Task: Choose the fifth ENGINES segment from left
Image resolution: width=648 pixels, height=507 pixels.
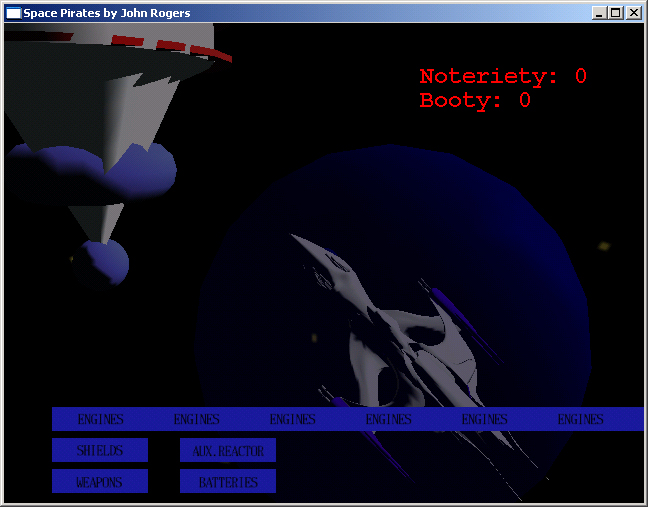Action: [x=484, y=419]
